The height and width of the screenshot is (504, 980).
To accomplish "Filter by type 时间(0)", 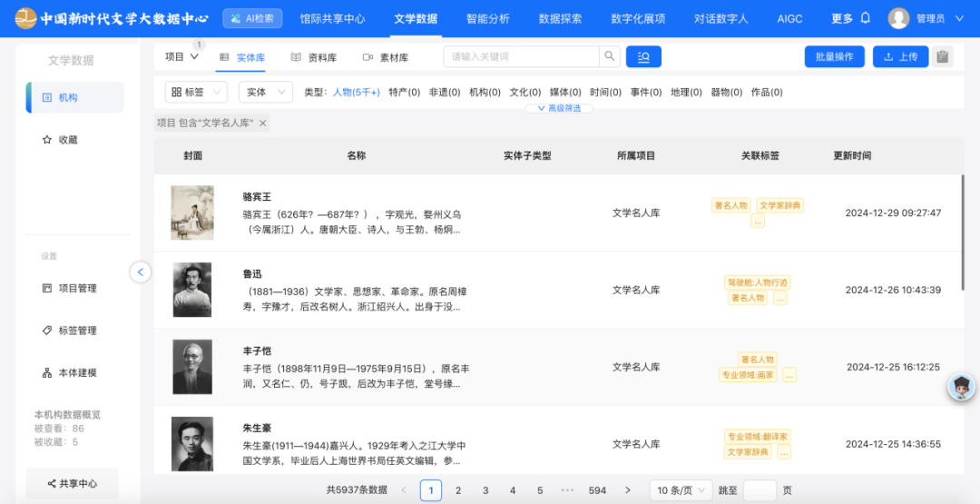I will click(605, 92).
